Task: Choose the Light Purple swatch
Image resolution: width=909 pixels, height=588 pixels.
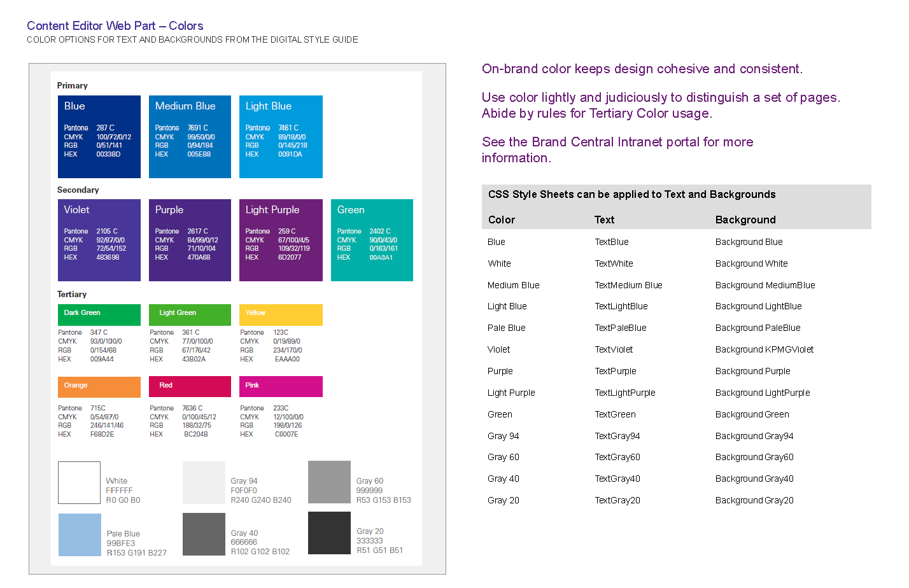Action: [x=281, y=240]
